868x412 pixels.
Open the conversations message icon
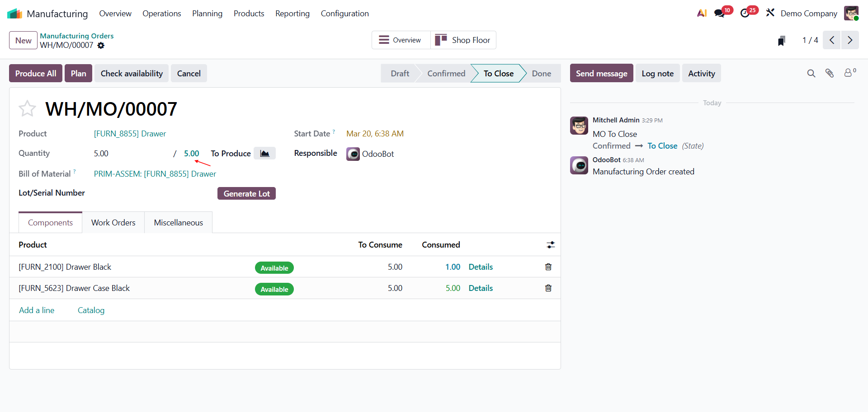(x=719, y=14)
